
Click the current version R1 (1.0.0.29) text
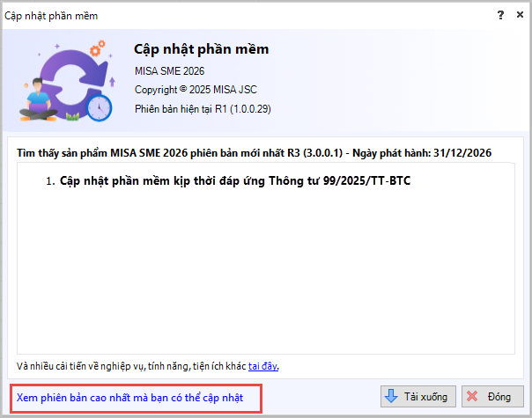[x=203, y=109]
